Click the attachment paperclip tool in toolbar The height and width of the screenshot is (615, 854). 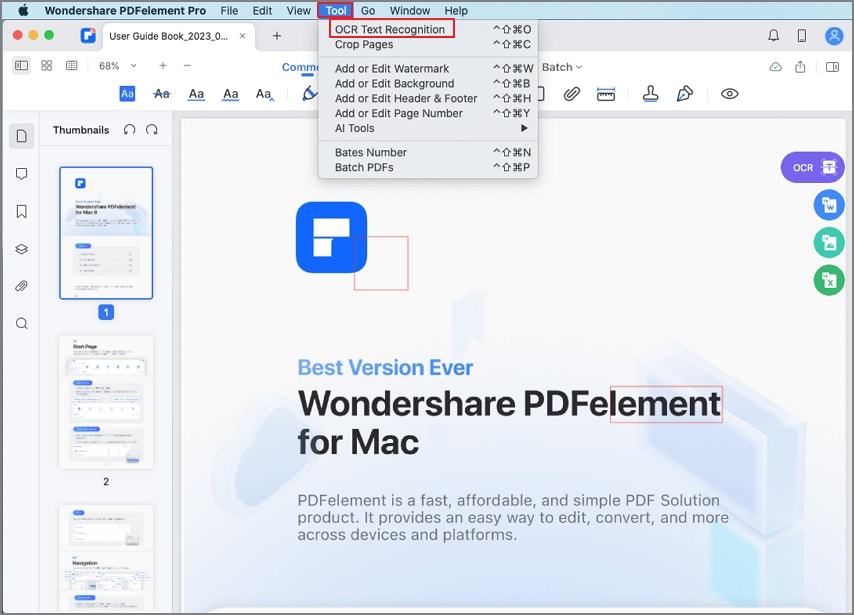(x=571, y=94)
